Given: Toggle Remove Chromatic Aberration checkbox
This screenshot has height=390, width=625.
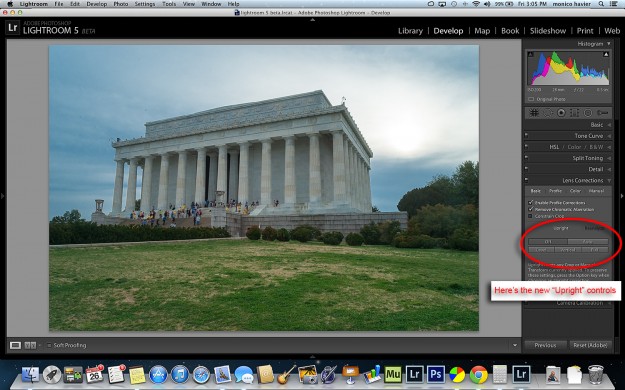Looking at the screenshot, I should tap(531, 209).
